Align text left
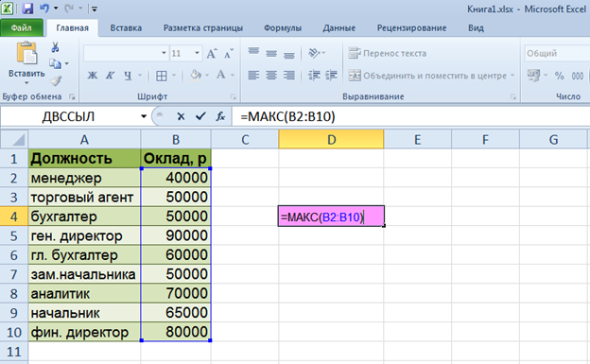The height and width of the screenshot is (364, 590). click(x=253, y=76)
